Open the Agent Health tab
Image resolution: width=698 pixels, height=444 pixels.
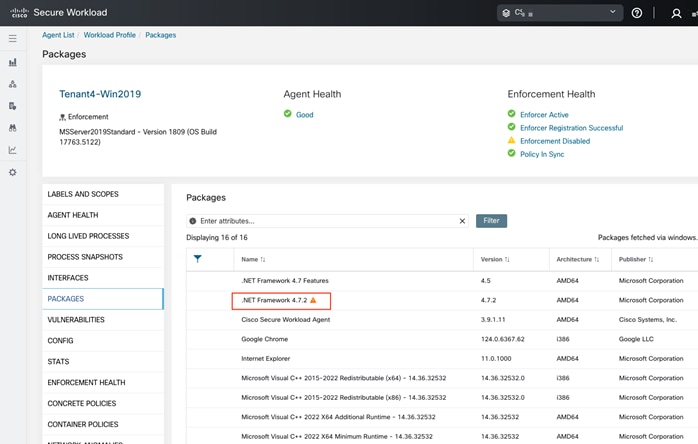[103, 215]
